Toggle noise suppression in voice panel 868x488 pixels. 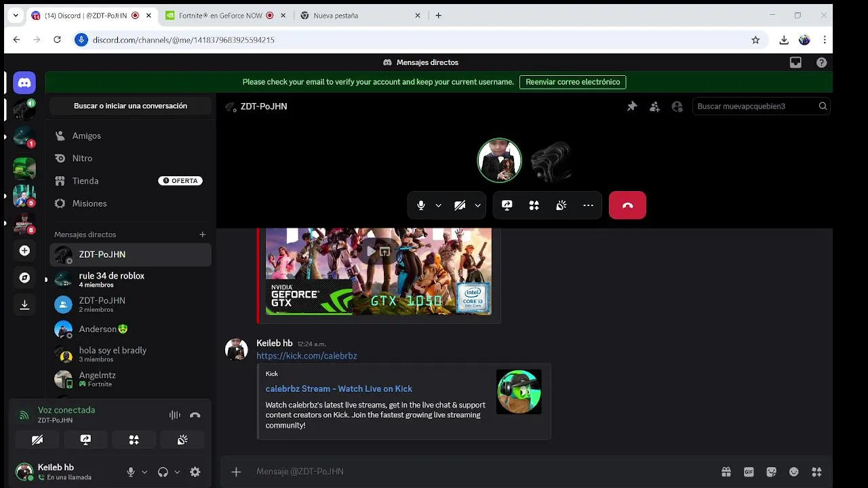[x=174, y=415]
